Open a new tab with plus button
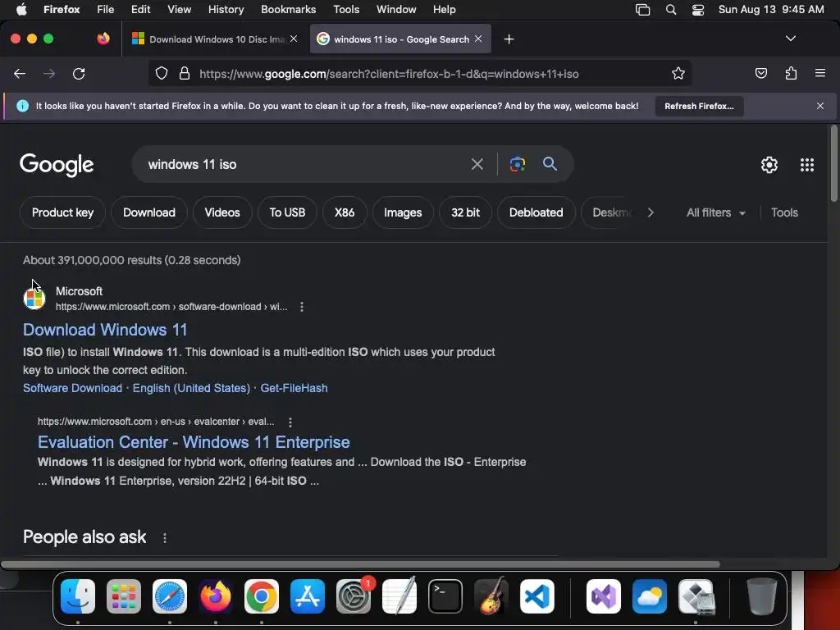The width and height of the screenshot is (840, 630). [x=509, y=39]
